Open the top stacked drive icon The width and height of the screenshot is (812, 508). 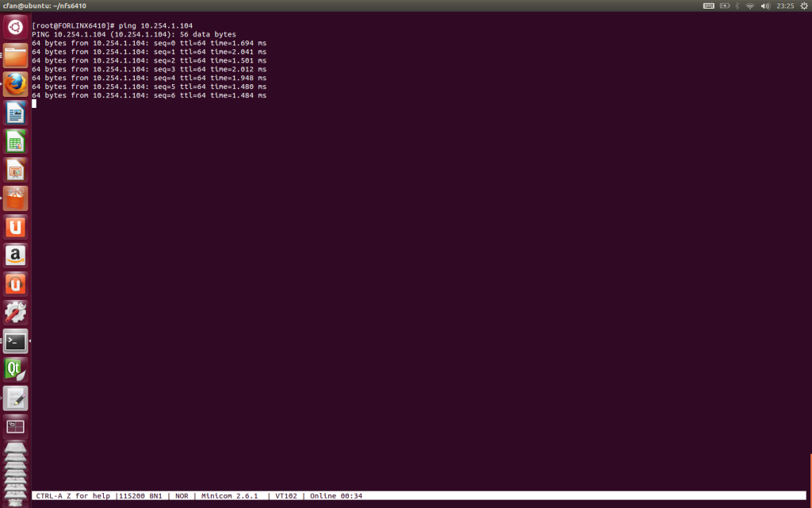[x=15, y=447]
